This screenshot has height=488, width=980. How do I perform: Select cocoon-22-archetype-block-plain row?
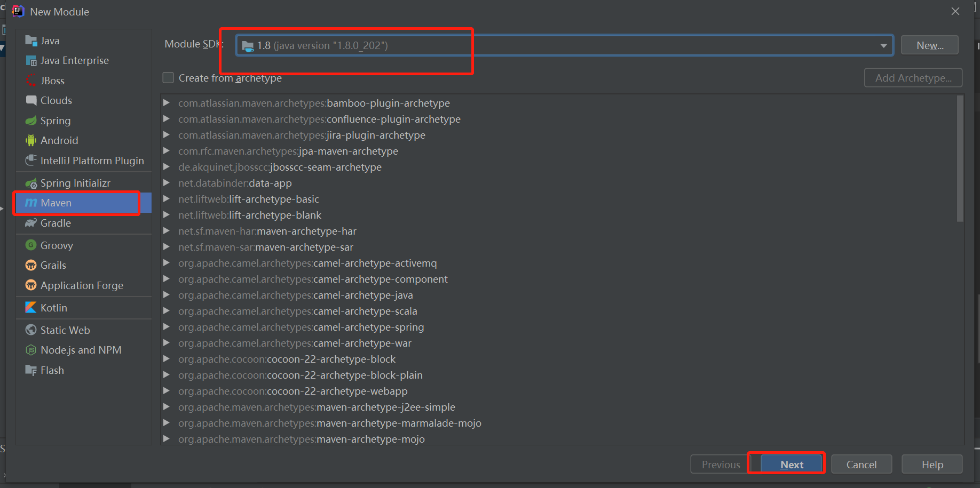coord(558,375)
